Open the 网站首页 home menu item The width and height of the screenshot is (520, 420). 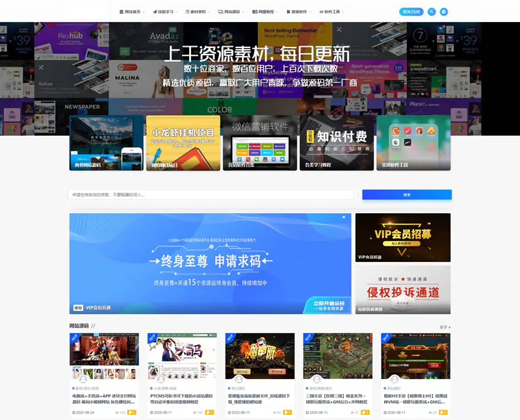132,12
